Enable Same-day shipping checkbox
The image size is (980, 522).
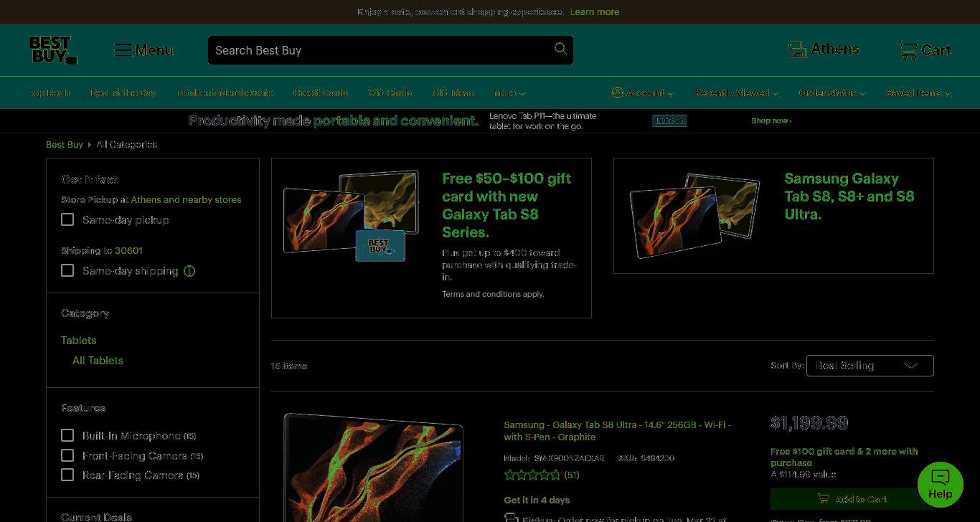(67, 270)
